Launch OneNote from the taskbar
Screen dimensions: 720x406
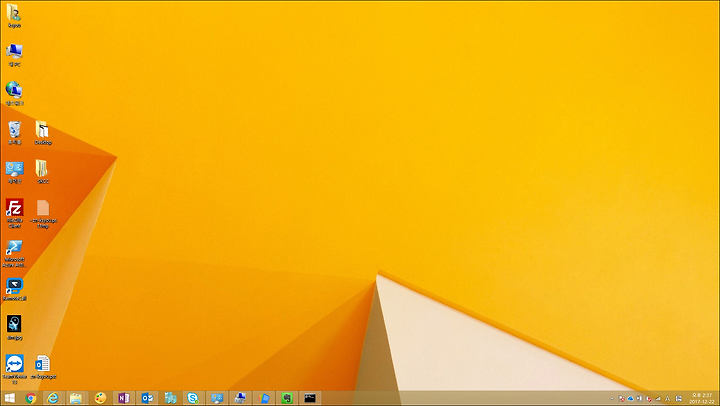pos(124,398)
